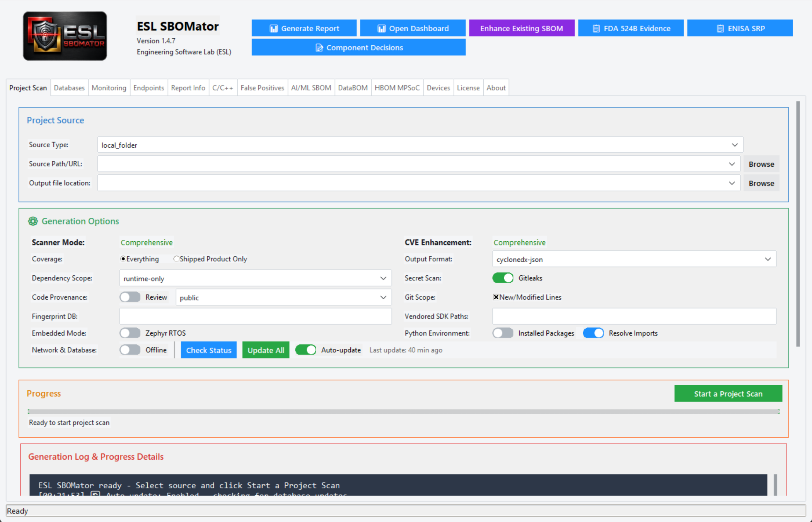Image resolution: width=812 pixels, height=522 pixels.
Task: Click the generation log scrollbar
Action: [775, 485]
